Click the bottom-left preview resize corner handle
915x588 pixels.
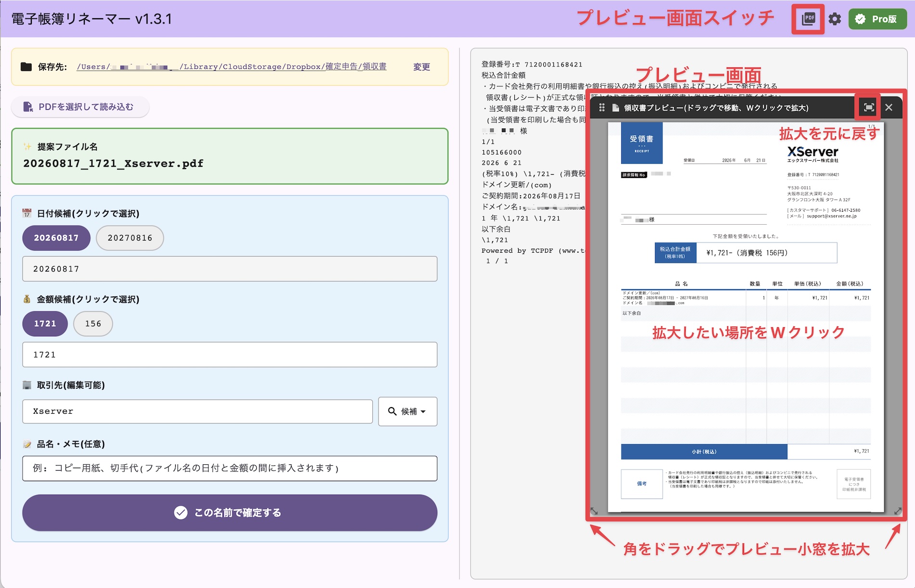click(594, 511)
